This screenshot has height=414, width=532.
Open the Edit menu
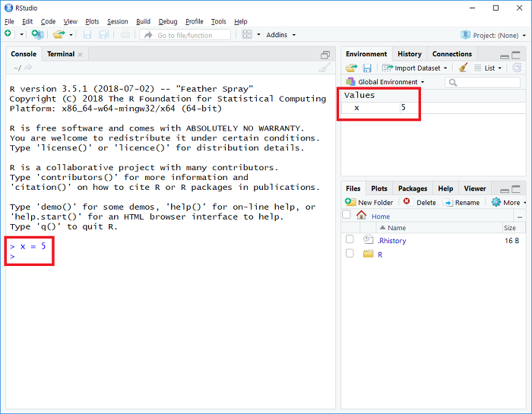coord(27,21)
